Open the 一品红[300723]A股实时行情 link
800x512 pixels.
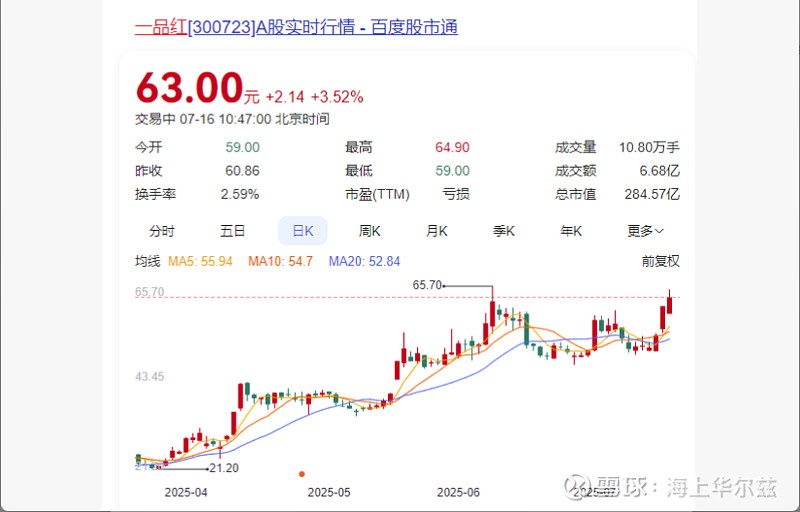pos(296,27)
